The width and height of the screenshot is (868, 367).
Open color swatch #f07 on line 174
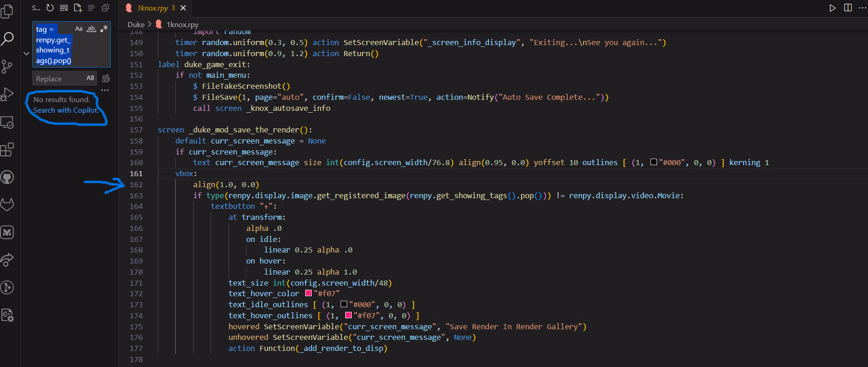pos(348,315)
